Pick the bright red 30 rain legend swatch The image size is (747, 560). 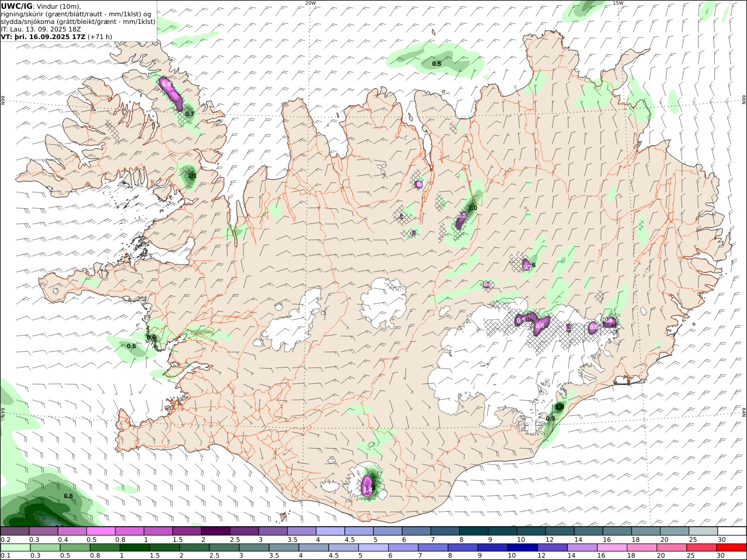[x=731, y=548]
